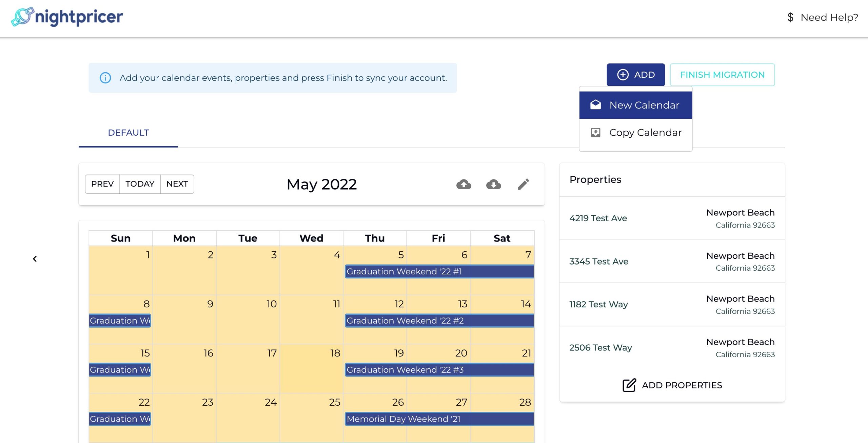The width and height of the screenshot is (868, 443).
Task: Click the Graduation Weekend '22 #1 event
Action: [x=440, y=271]
